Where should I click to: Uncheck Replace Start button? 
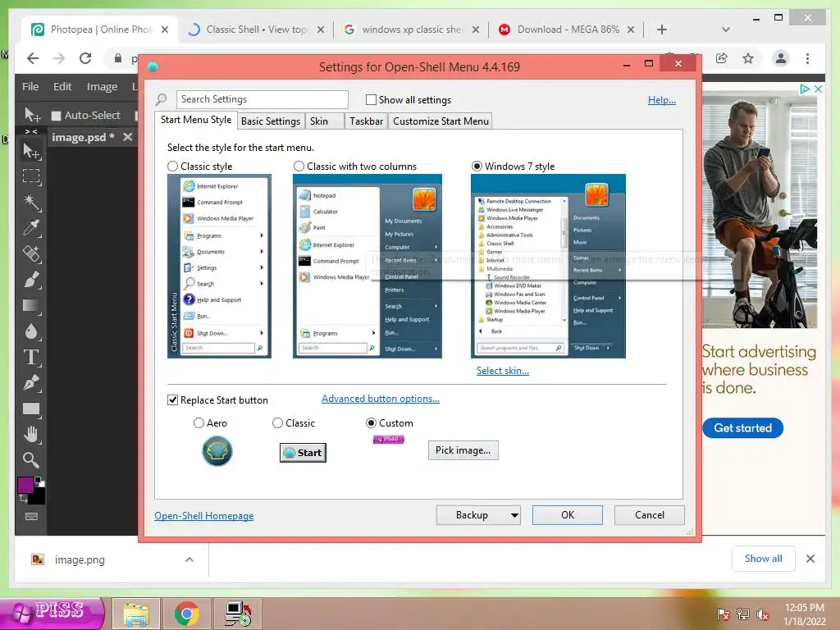(x=172, y=400)
